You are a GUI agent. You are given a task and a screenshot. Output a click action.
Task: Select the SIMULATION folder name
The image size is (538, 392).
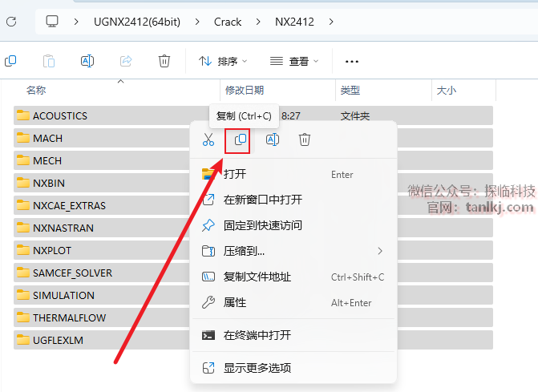pyautogui.click(x=63, y=295)
